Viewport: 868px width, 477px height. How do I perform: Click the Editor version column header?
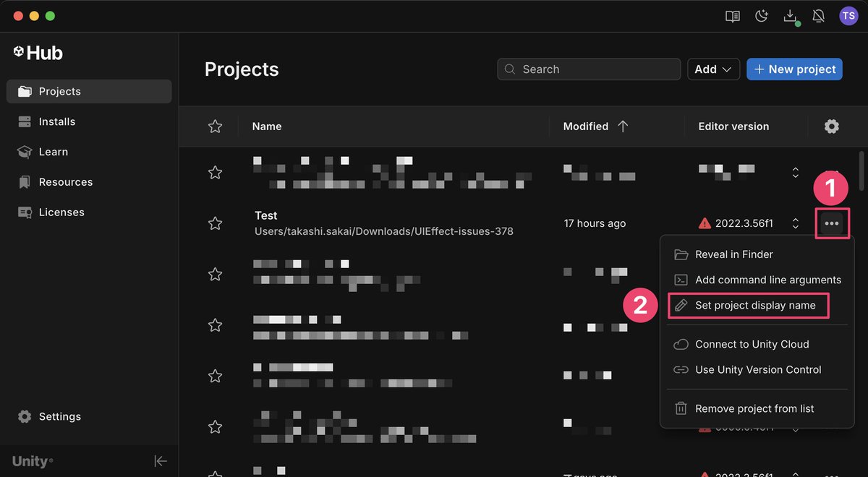(733, 126)
